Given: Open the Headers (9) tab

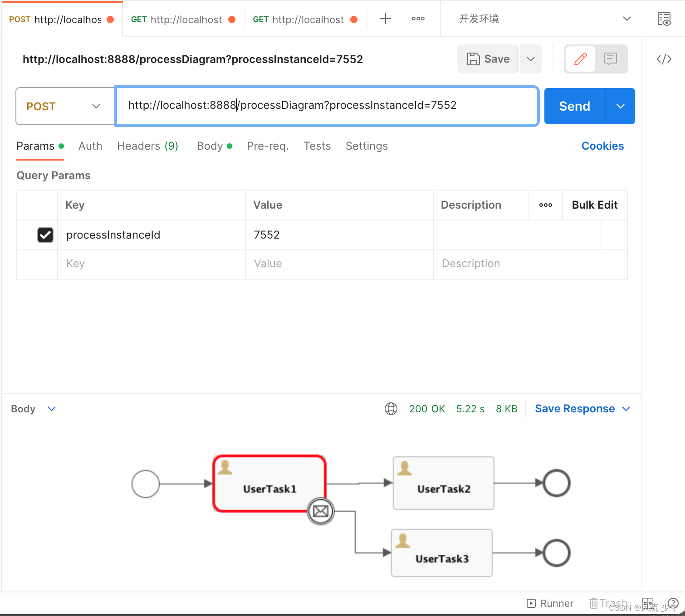Looking at the screenshot, I should pos(147,146).
